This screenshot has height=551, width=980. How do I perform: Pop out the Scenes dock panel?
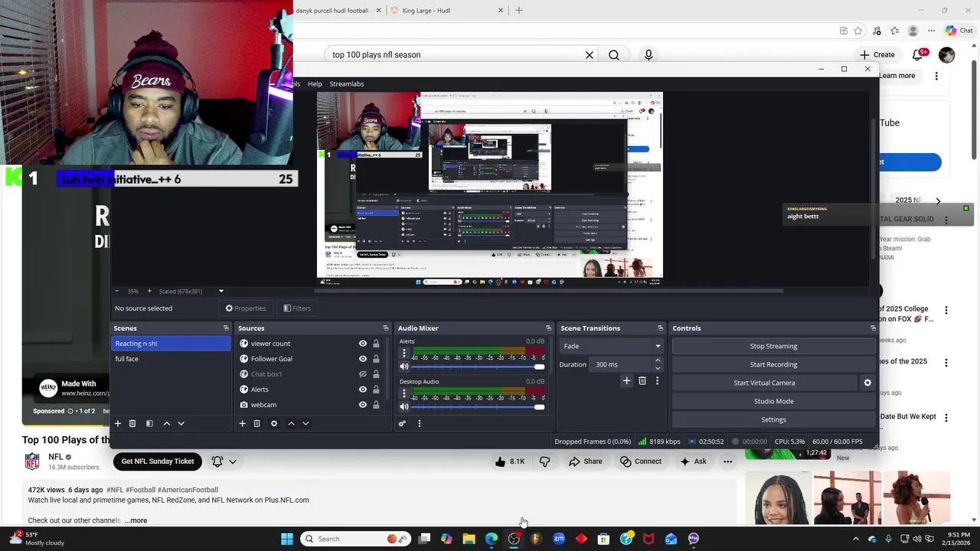226,328
